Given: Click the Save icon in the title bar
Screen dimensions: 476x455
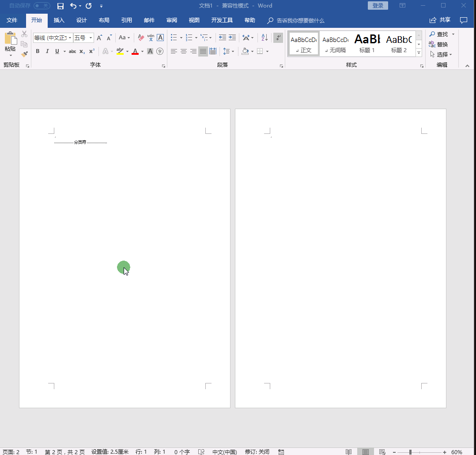Looking at the screenshot, I should pyautogui.click(x=60, y=6).
